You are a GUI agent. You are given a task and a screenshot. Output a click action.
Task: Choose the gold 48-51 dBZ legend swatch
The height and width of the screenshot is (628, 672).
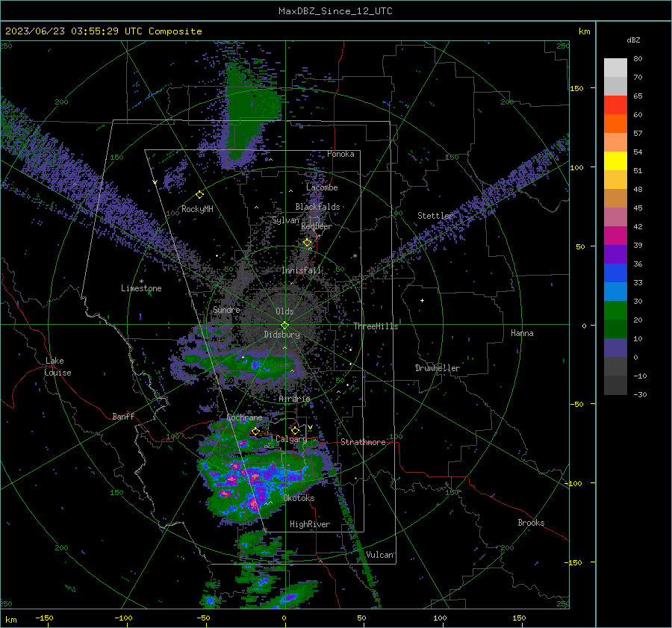click(615, 180)
